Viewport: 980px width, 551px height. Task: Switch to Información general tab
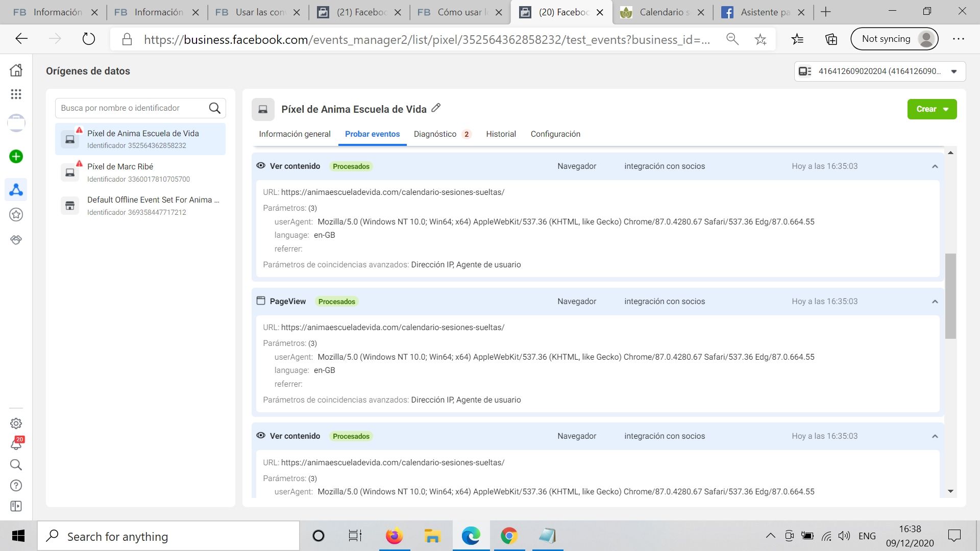(295, 134)
